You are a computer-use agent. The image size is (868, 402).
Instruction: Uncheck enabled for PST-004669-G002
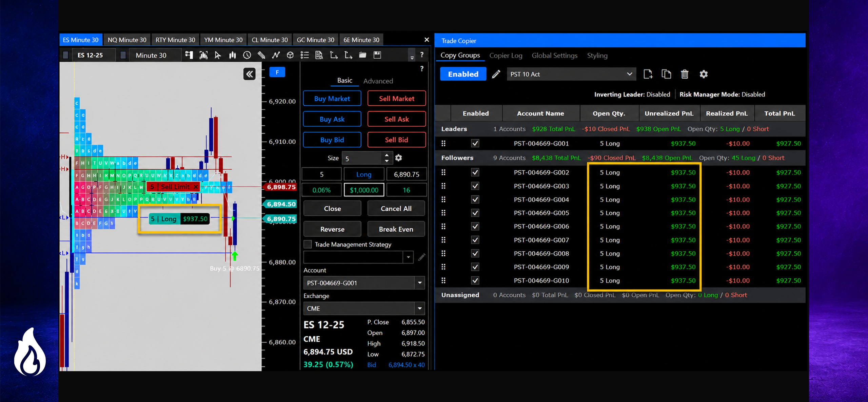[475, 172]
